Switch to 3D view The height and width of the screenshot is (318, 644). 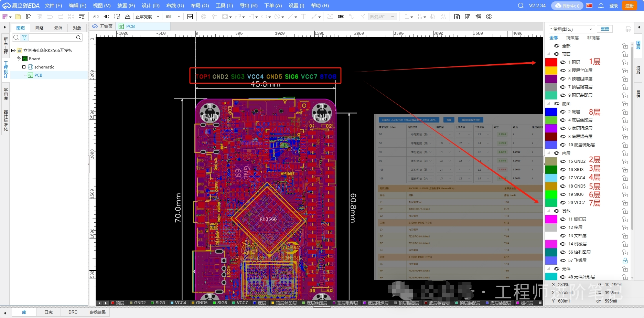coord(106,17)
